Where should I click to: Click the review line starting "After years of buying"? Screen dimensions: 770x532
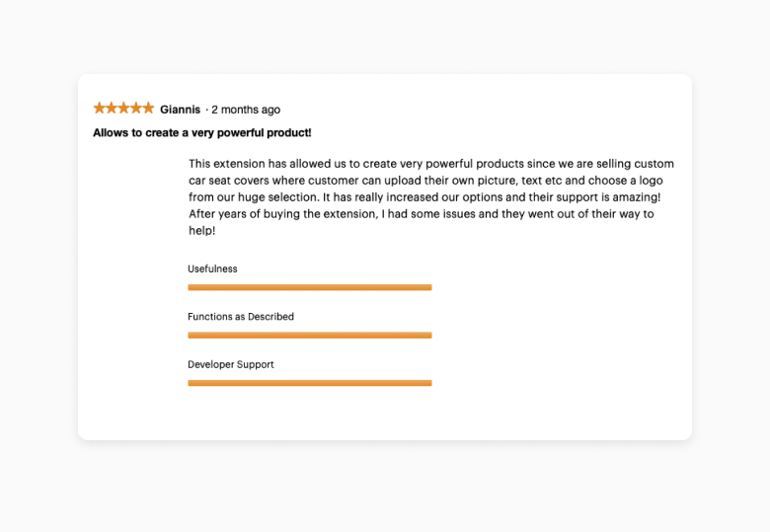(x=422, y=214)
